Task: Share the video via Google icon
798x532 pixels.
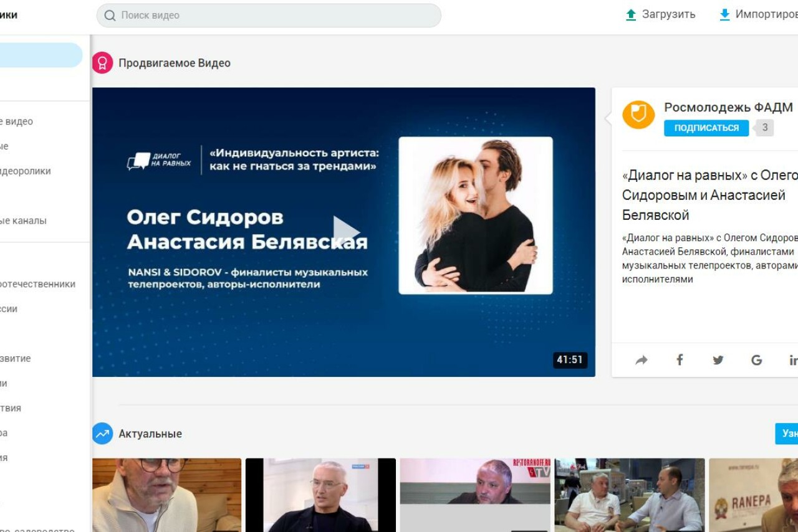Action: point(756,360)
